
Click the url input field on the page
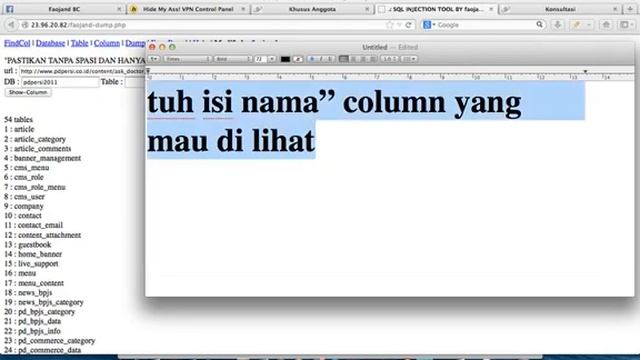[x=82, y=71]
